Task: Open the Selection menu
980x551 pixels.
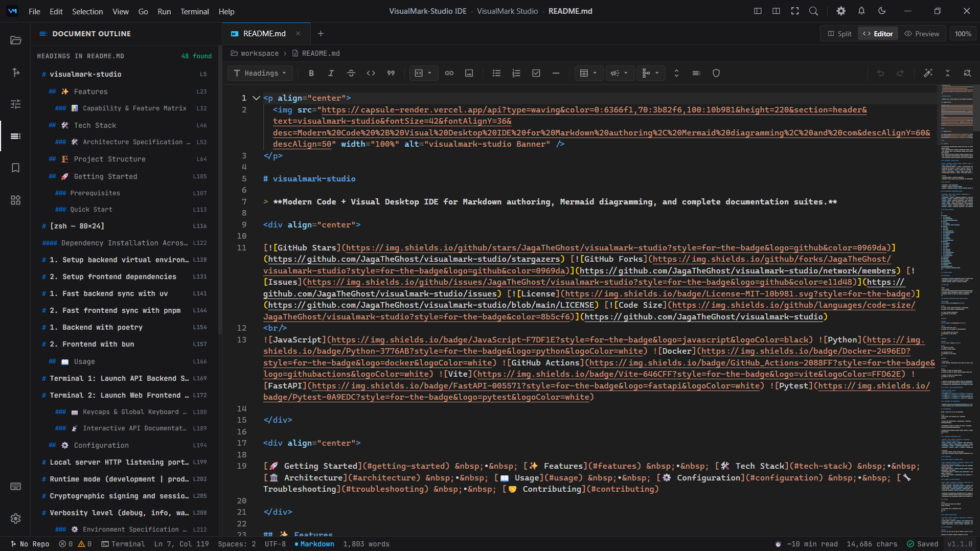Action: click(87, 11)
